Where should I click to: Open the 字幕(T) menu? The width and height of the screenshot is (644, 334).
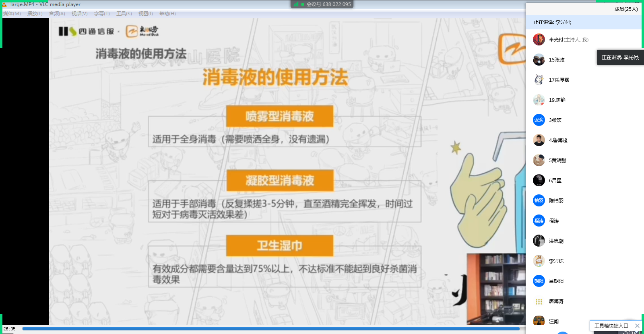click(102, 14)
